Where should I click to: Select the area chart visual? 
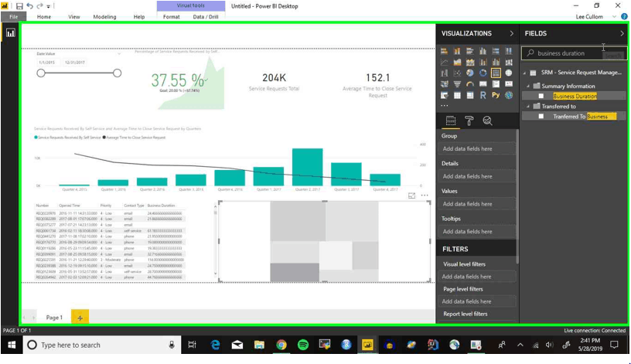[457, 62]
